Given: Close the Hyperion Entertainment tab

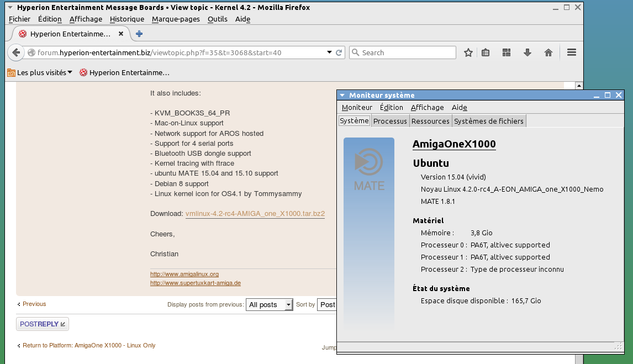Looking at the screenshot, I should [x=122, y=34].
